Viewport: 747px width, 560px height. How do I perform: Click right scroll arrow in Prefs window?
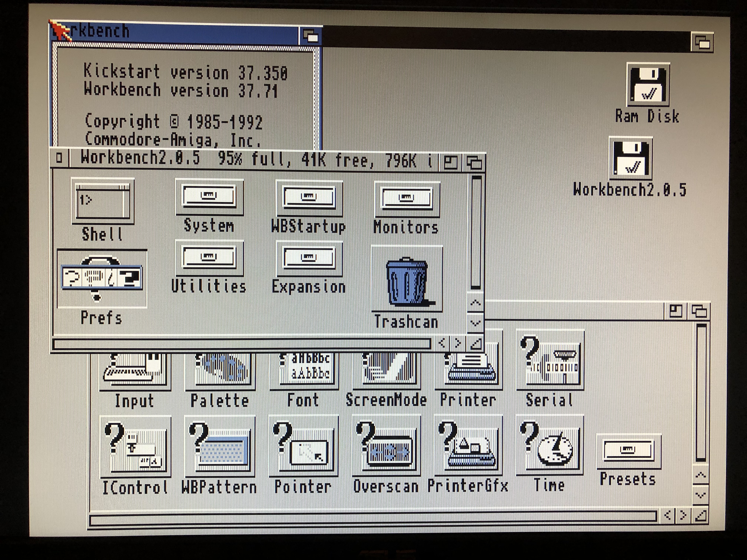[x=683, y=515]
